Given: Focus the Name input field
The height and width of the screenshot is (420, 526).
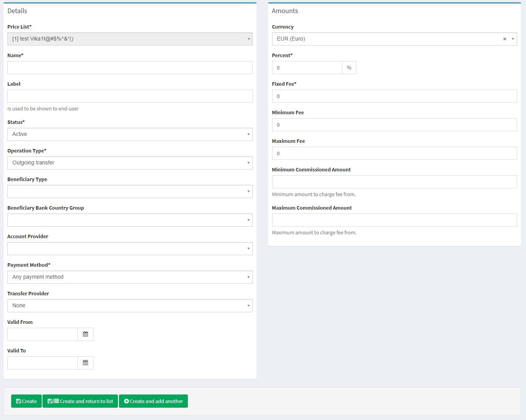Looking at the screenshot, I should [x=130, y=68].
